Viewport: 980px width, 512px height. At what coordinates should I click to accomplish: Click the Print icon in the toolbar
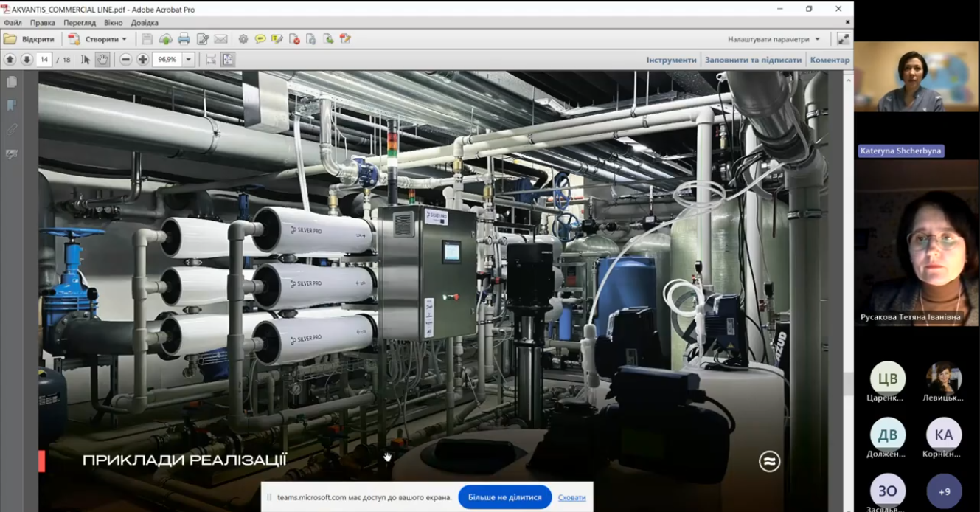click(184, 39)
